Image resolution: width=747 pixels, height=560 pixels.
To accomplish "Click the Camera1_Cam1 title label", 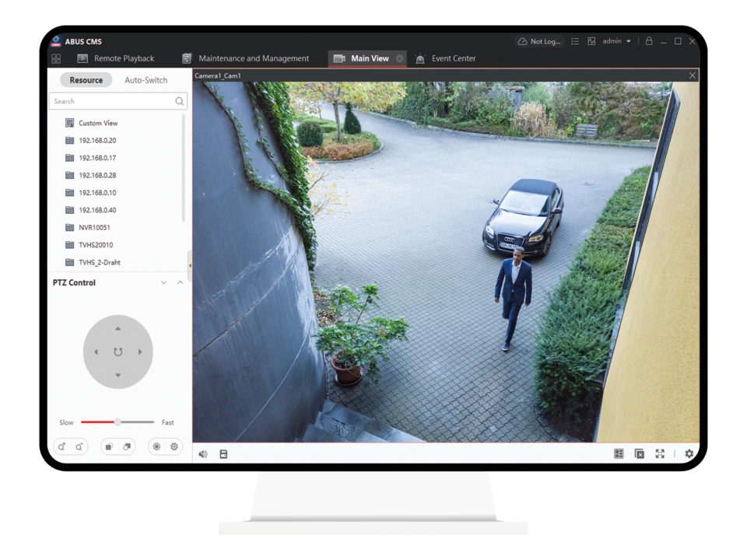I will 218,75.
